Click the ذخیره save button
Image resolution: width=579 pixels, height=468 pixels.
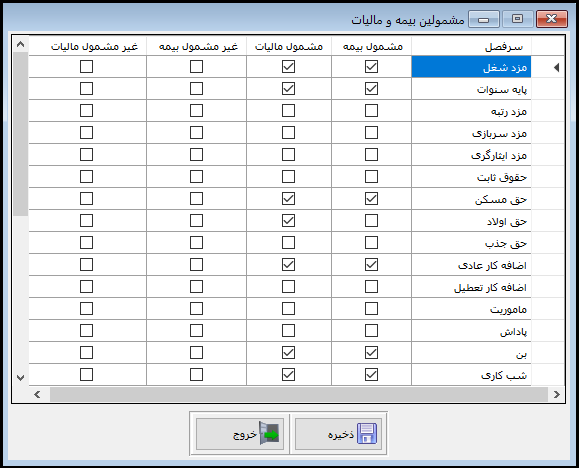[338, 434]
